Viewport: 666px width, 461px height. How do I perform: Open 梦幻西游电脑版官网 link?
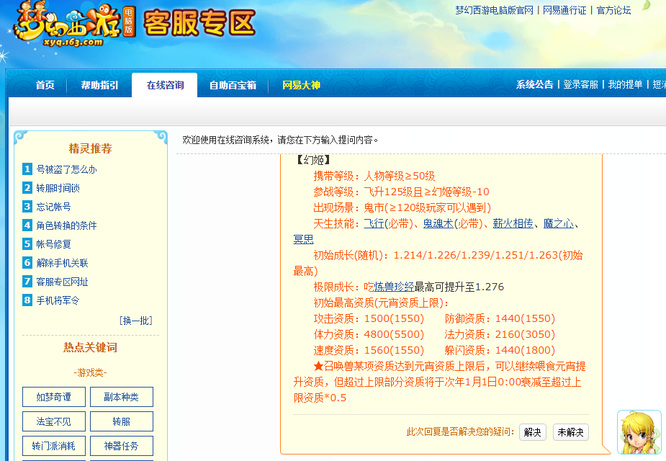pos(494,10)
